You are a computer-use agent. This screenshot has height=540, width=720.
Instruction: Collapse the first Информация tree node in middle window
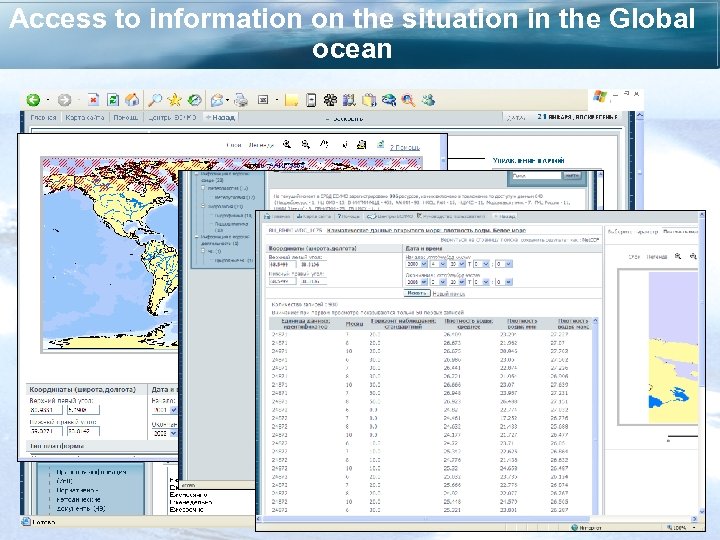(x=197, y=174)
